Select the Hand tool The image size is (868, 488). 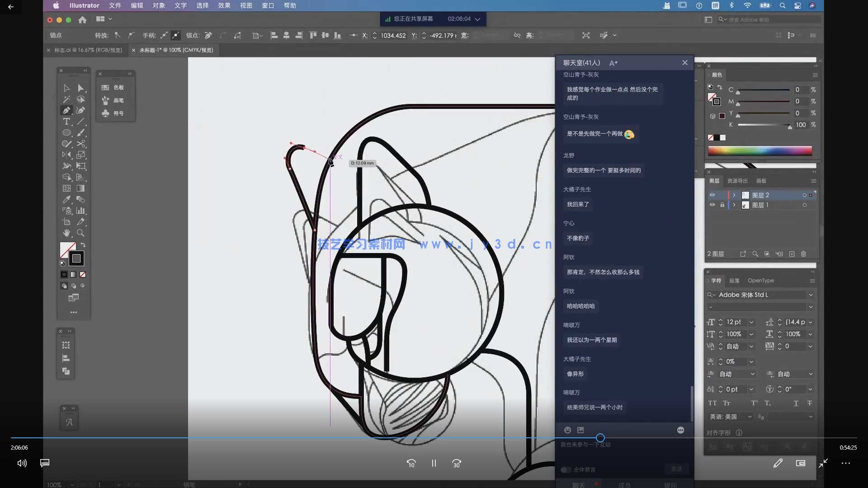(66, 233)
